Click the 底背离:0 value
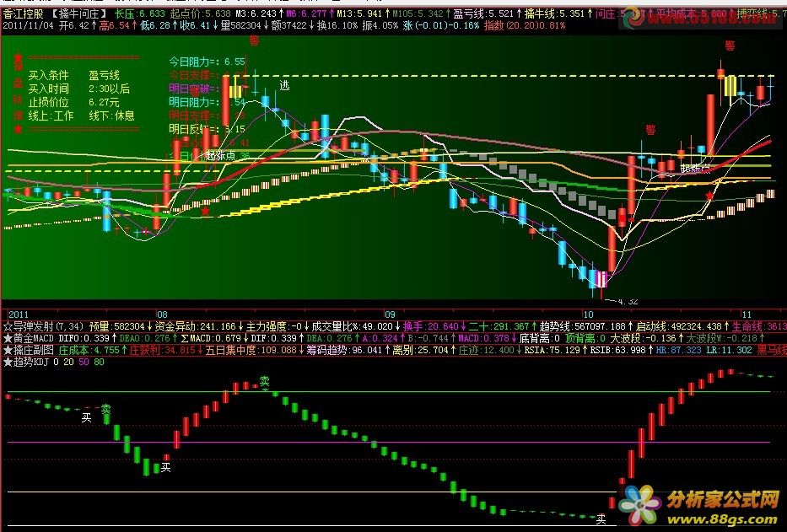This screenshot has height=532, width=787. (539, 338)
